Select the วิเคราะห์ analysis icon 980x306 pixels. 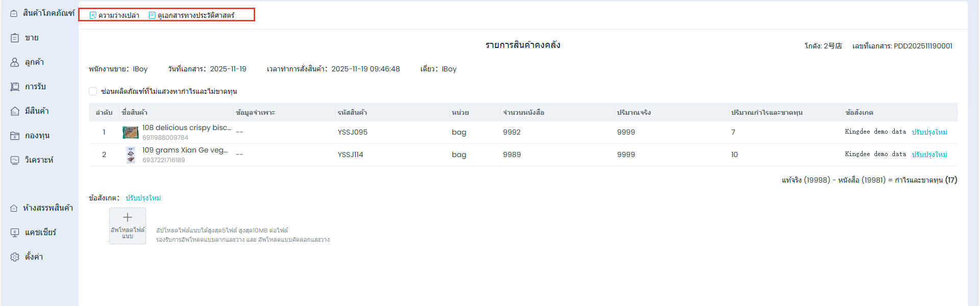[x=15, y=160]
